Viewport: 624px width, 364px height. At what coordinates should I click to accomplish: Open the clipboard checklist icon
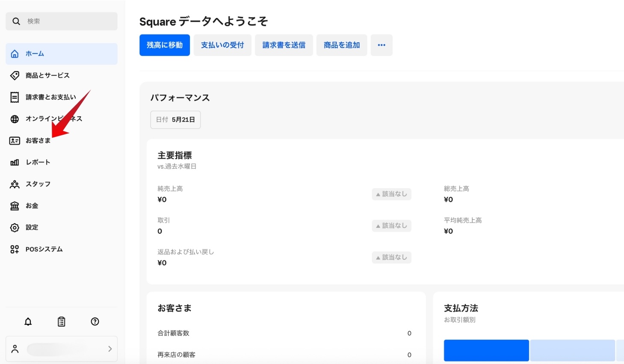pyautogui.click(x=62, y=322)
